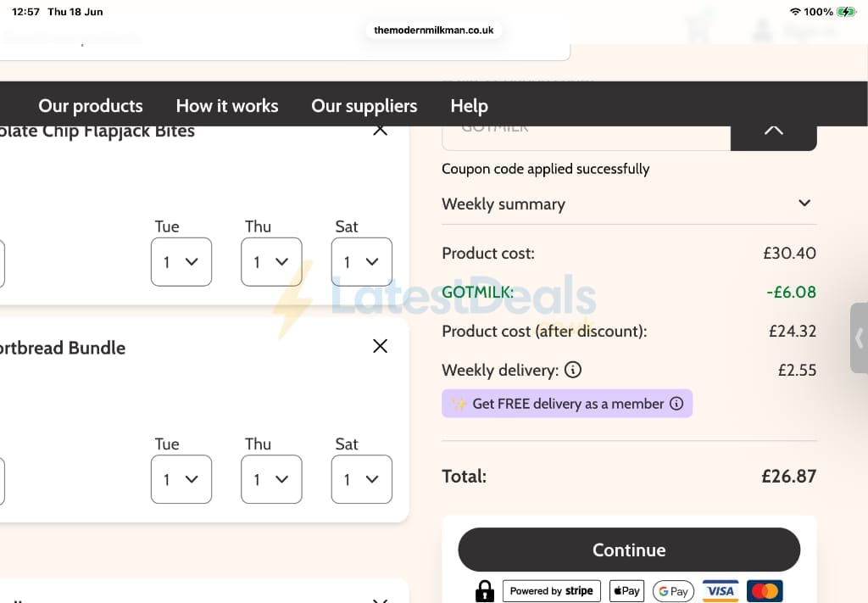Screen dimensions: 868x603
Task: Click the info icon in the member banner
Action: [x=676, y=403]
